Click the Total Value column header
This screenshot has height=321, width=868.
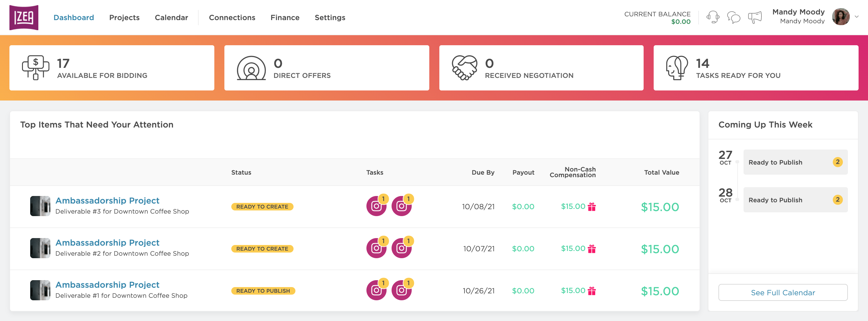[662, 172]
